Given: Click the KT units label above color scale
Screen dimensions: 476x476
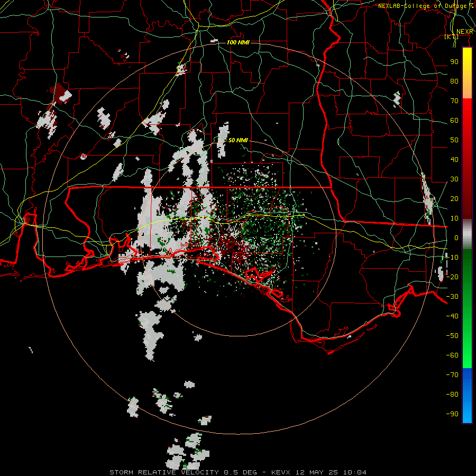Looking at the screenshot, I should point(452,37).
